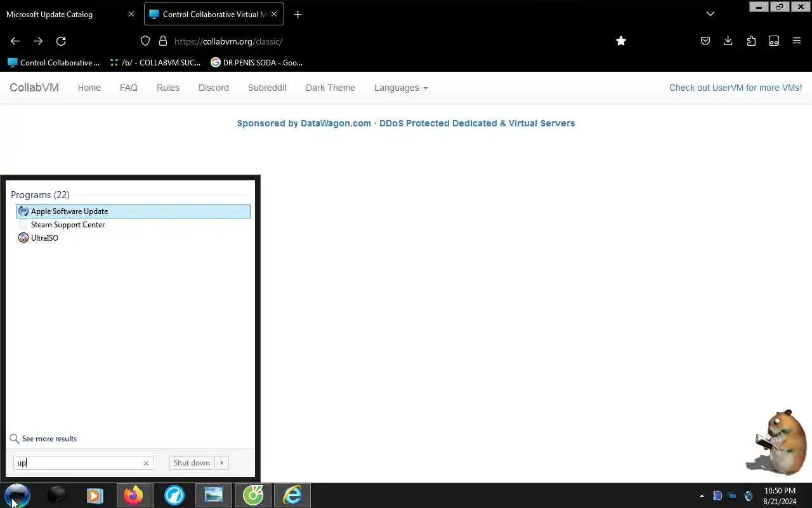812x508 pixels.
Task: Expand the Shut down options arrow
Action: click(x=222, y=463)
